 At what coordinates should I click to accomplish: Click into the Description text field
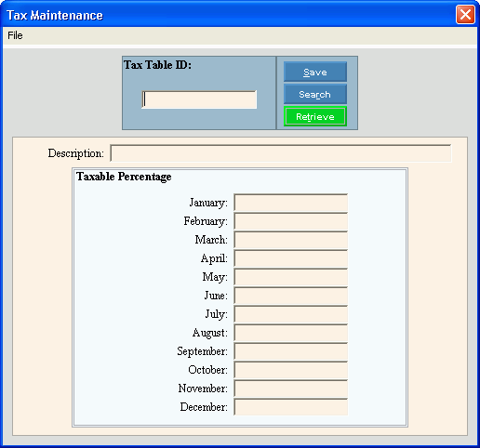[x=281, y=153]
